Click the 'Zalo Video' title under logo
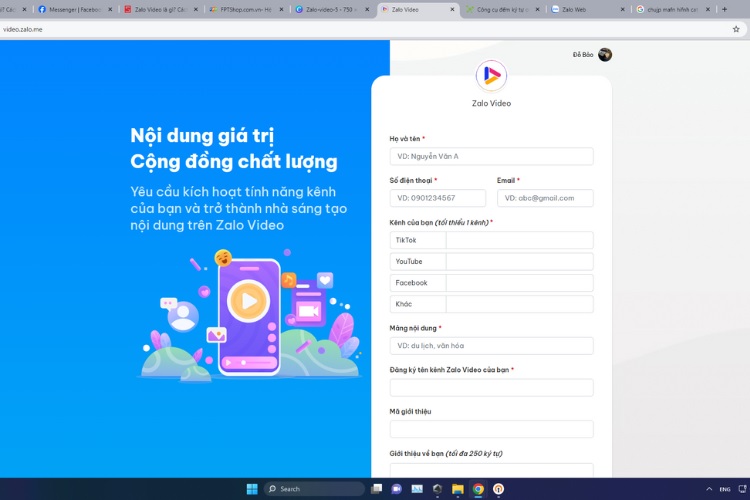The width and height of the screenshot is (750, 500). pyautogui.click(x=491, y=103)
